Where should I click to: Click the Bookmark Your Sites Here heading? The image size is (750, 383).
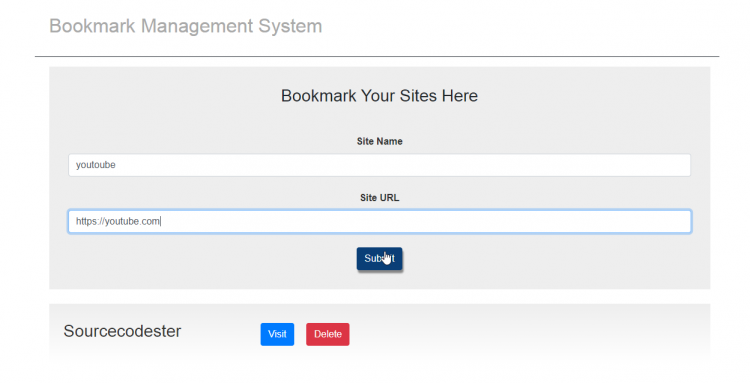coord(379,96)
